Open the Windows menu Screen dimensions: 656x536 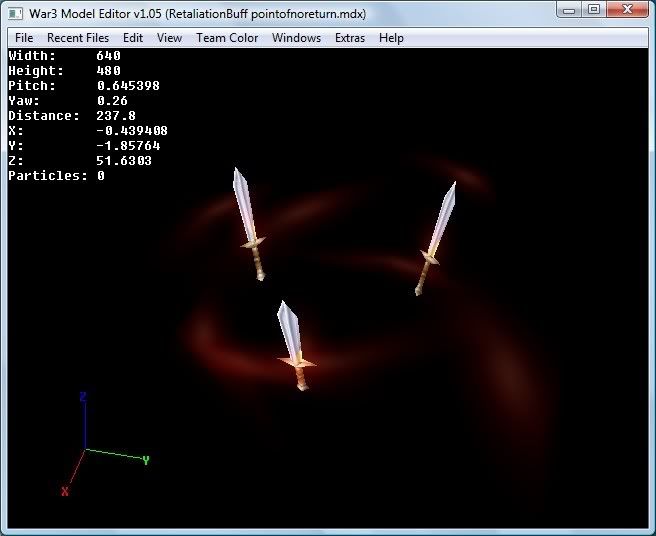296,38
